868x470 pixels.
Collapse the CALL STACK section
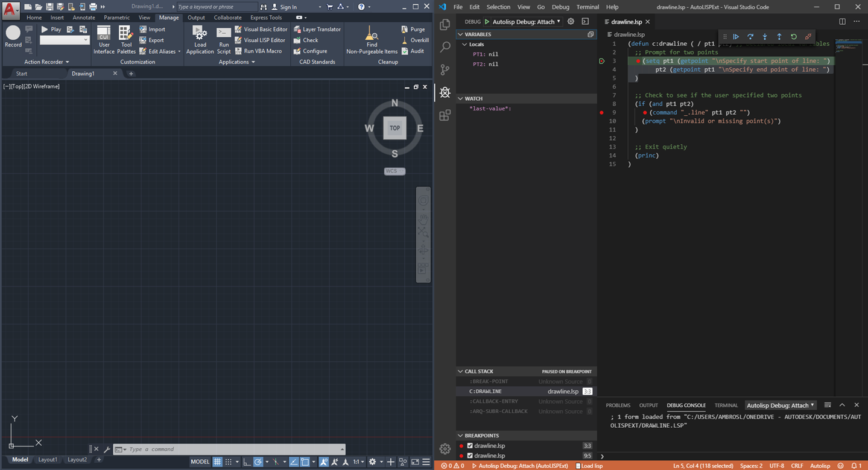coord(527,371)
